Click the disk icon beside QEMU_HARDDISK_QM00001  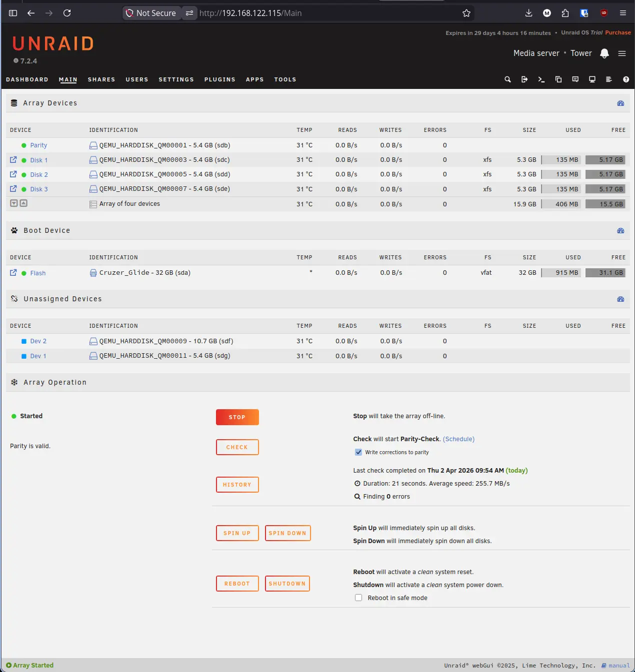click(x=93, y=145)
